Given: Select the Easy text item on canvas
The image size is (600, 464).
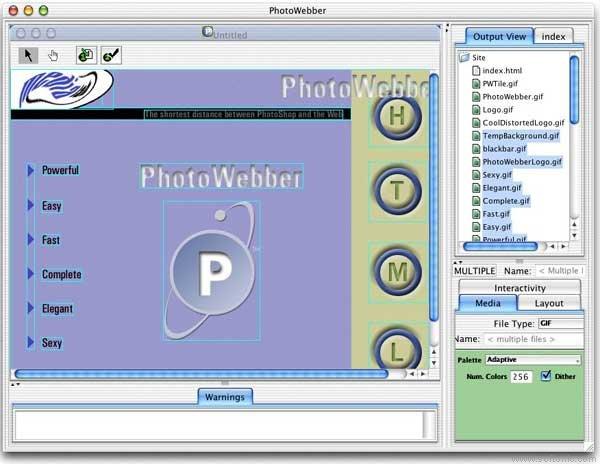Looking at the screenshot, I should point(52,206).
